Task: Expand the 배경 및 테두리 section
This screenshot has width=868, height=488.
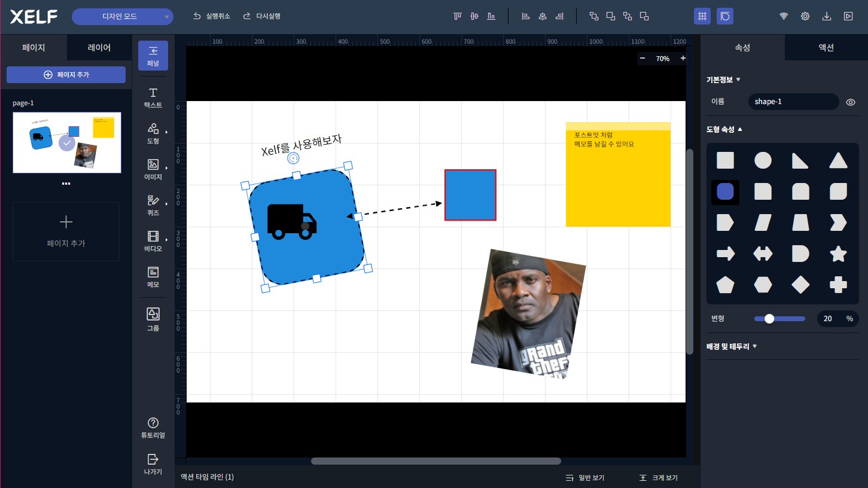Action: [x=732, y=346]
